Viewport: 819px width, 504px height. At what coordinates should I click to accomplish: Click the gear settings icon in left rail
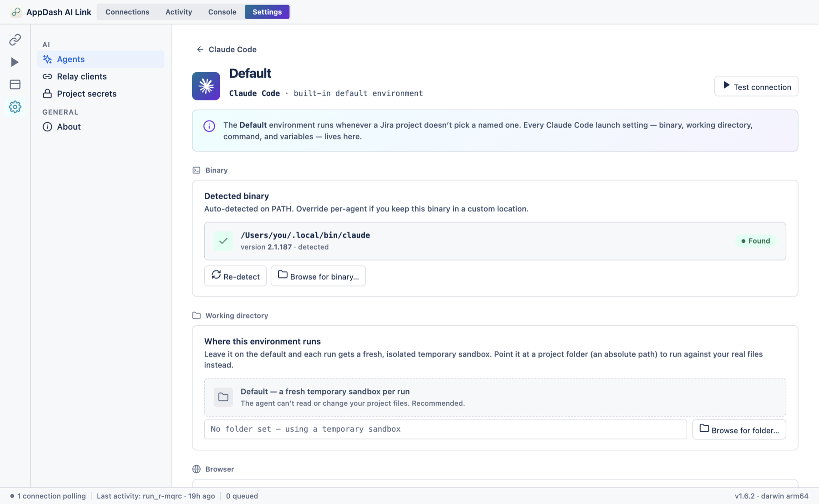[x=15, y=107]
